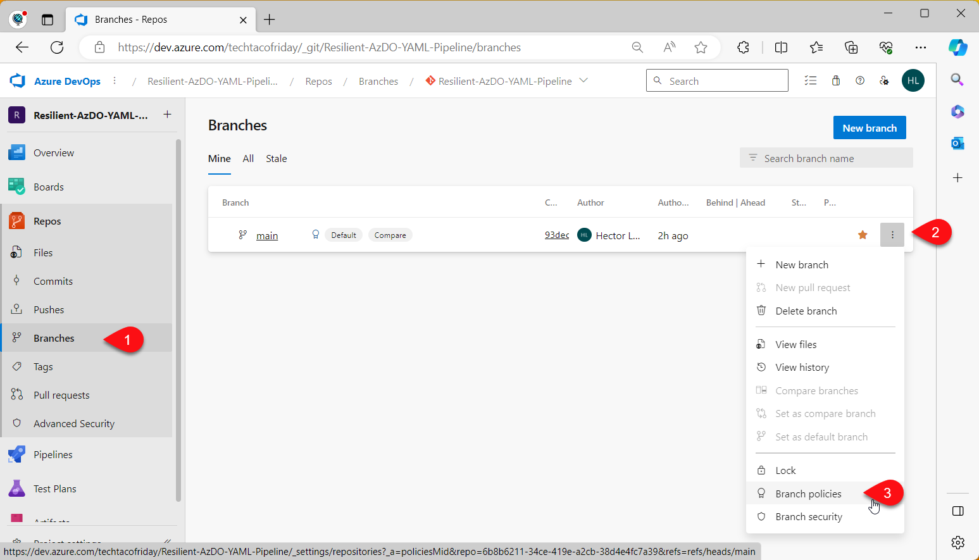Open the work items list icon in header
Screen dimensions: 979x560
[x=811, y=80]
